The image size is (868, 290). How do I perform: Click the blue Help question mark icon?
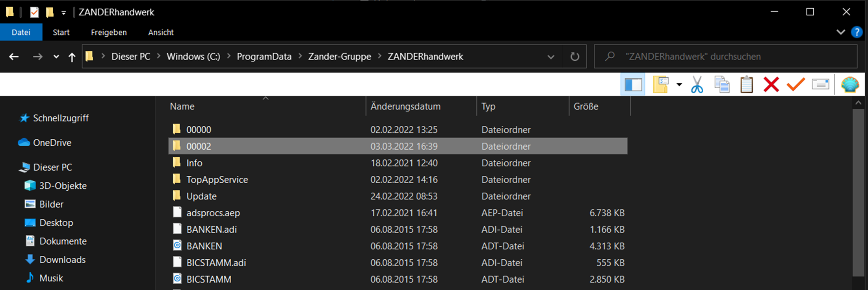tap(857, 32)
